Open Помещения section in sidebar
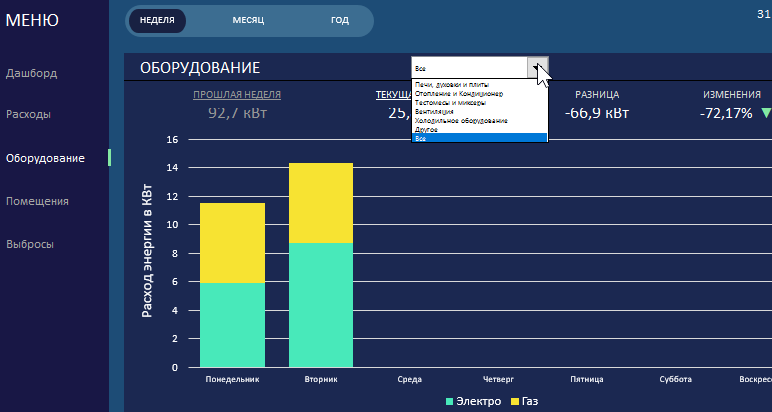Image resolution: width=772 pixels, height=412 pixels. [x=37, y=201]
